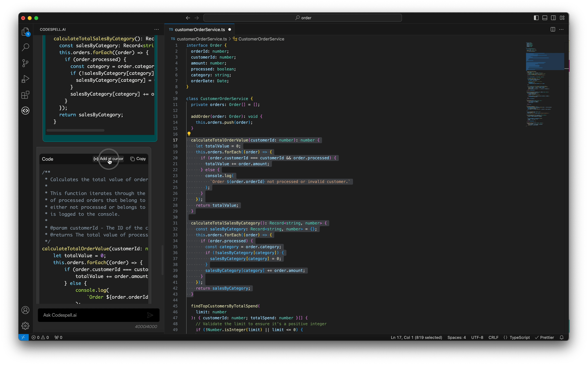588x365 pixels.
Task: Open the Extensions view
Action: click(x=25, y=95)
